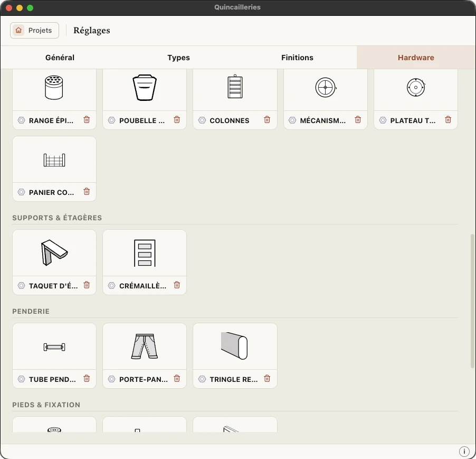Click the SUPPORTS & ÉTAGÈRES section header

(x=57, y=218)
